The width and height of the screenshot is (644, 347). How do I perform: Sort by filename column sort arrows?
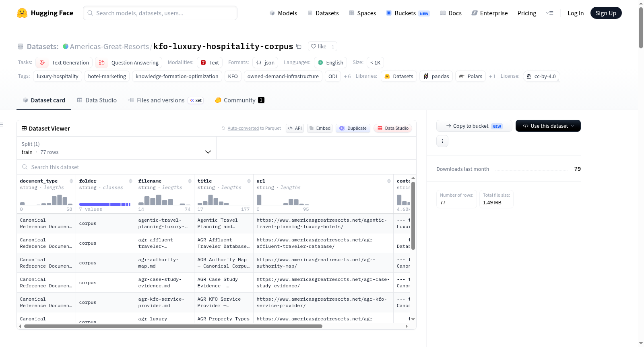click(190, 181)
